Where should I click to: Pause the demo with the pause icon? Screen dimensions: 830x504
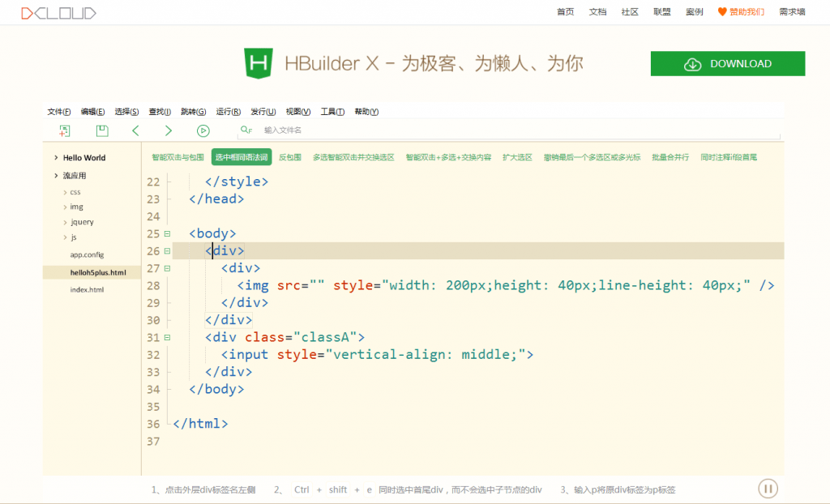768,489
